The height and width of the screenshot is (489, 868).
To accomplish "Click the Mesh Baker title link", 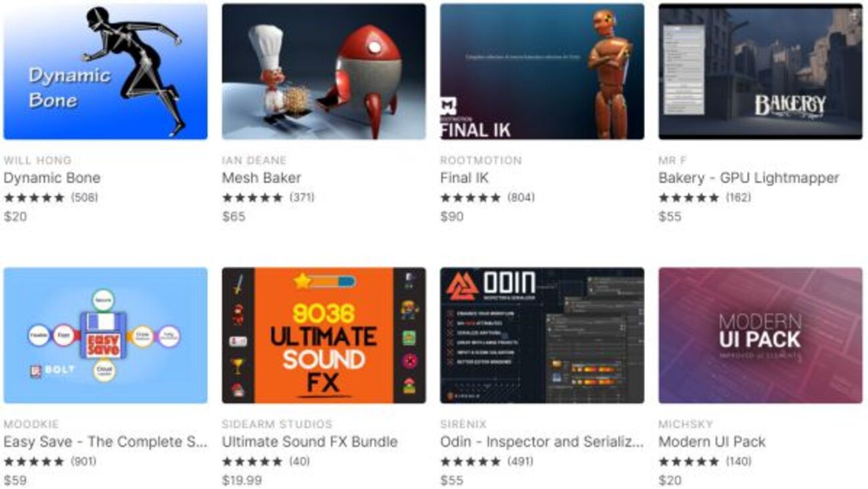I will click(x=262, y=178).
